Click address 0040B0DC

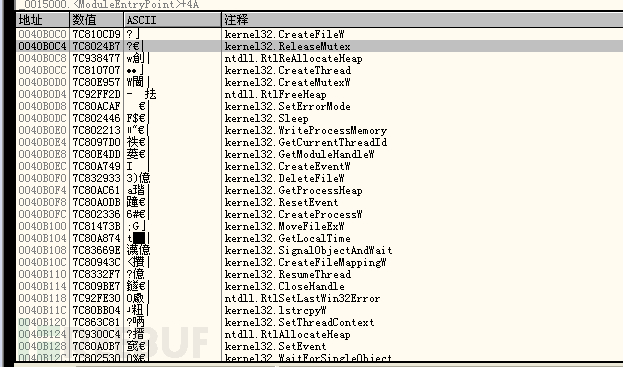coord(43,118)
